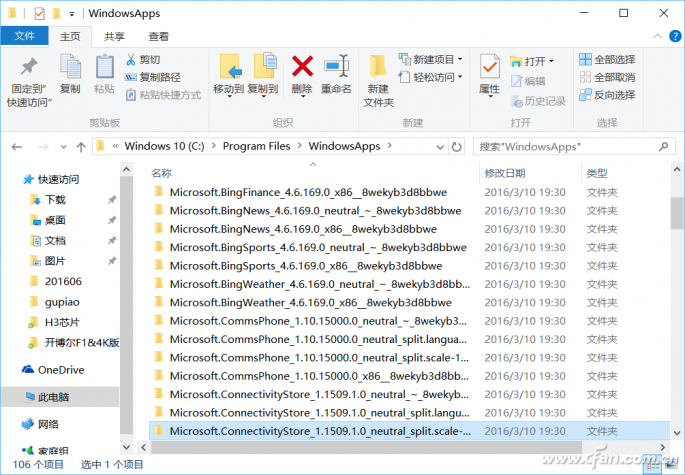The width and height of the screenshot is (685, 475).
Task: Click the Up one level arrow
Action: coord(81,147)
